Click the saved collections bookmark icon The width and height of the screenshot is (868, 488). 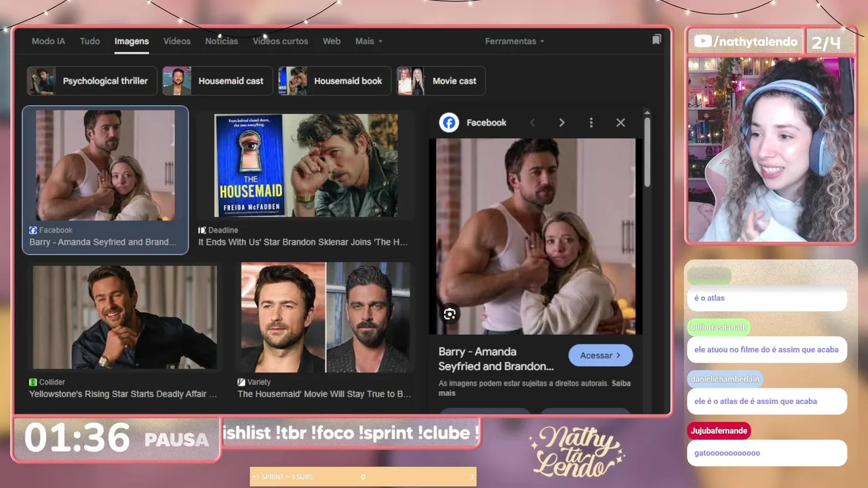pos(656,40)
